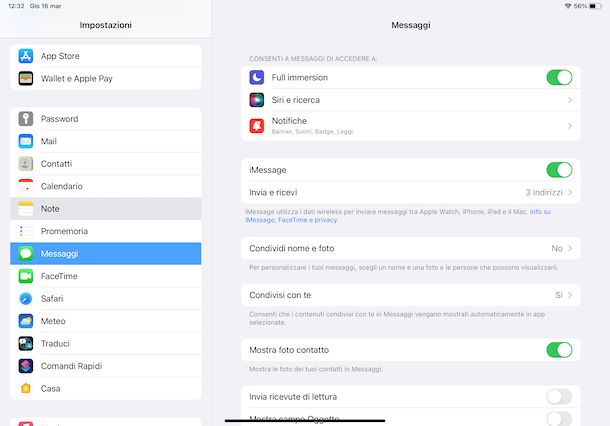This screenshot has width=610, height=426.
Task: Tap the Contatti icon
Action: coord(26,164)
